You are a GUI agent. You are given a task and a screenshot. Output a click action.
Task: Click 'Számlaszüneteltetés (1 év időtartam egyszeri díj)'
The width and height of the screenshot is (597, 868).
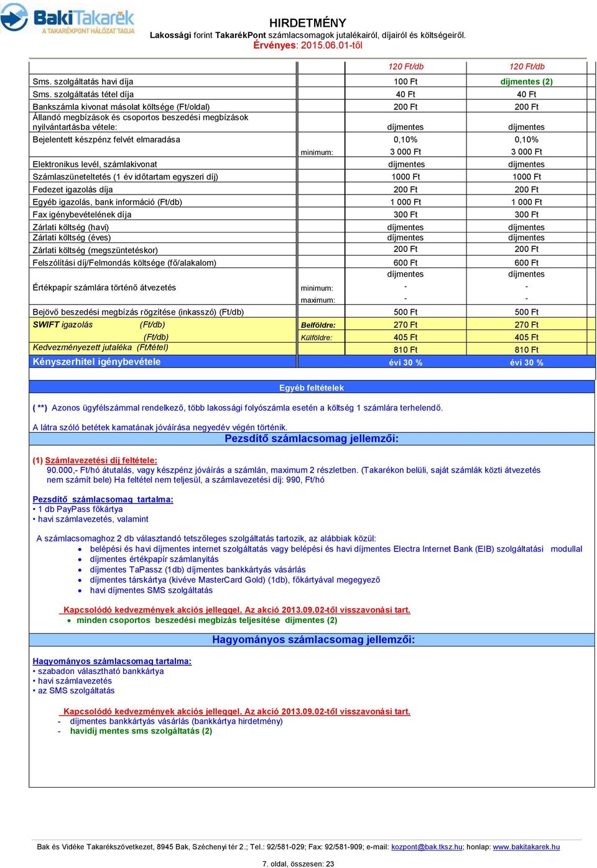pyautogui.click(x=125, y=177)
